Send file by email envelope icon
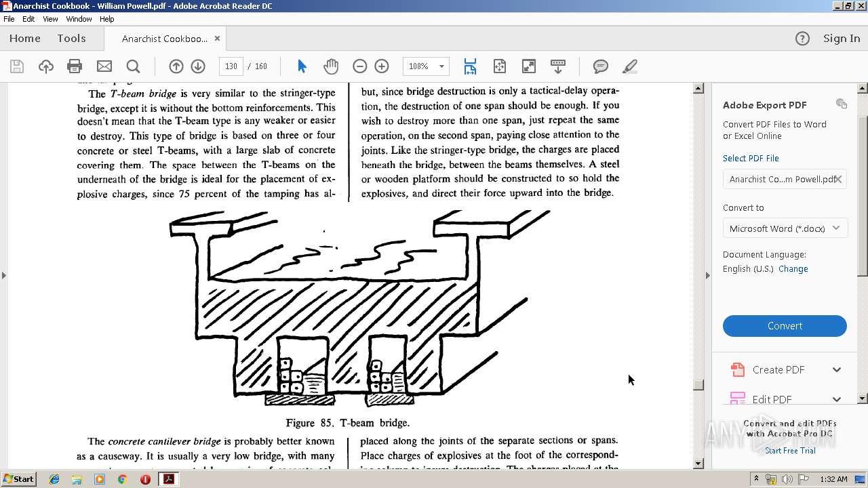The image size is (868, 488). pos(104,66)
